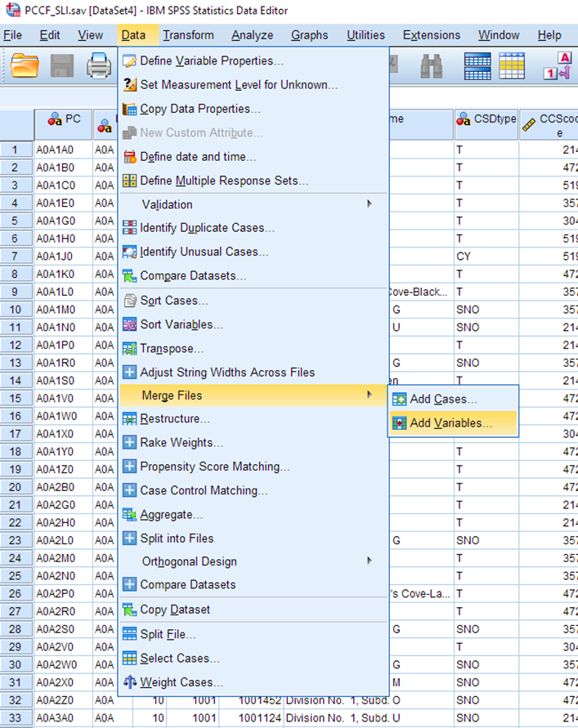Open the View menu
The width and height of the screenshot is (578, 728).
click(90, 35)
